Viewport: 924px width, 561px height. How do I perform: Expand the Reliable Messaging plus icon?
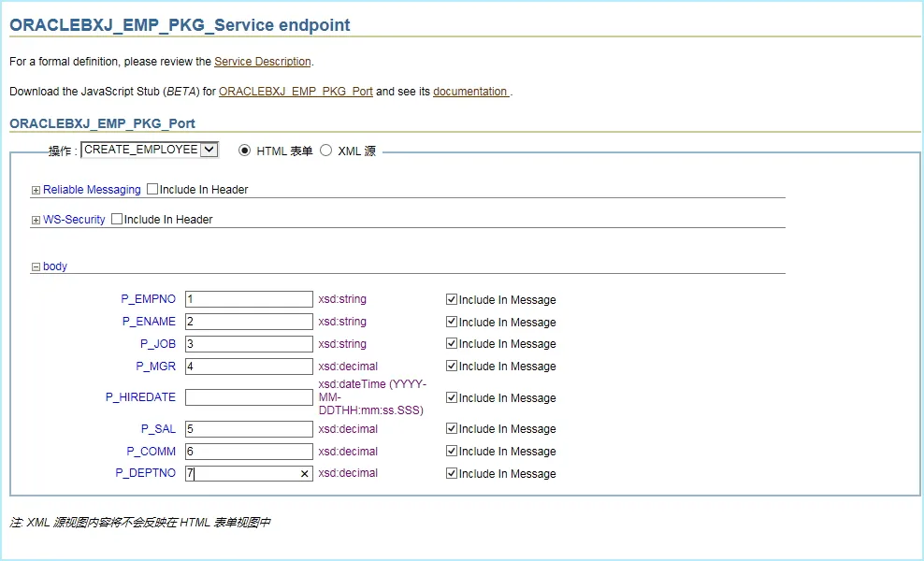pyautogui.click(x=36, y=190)
